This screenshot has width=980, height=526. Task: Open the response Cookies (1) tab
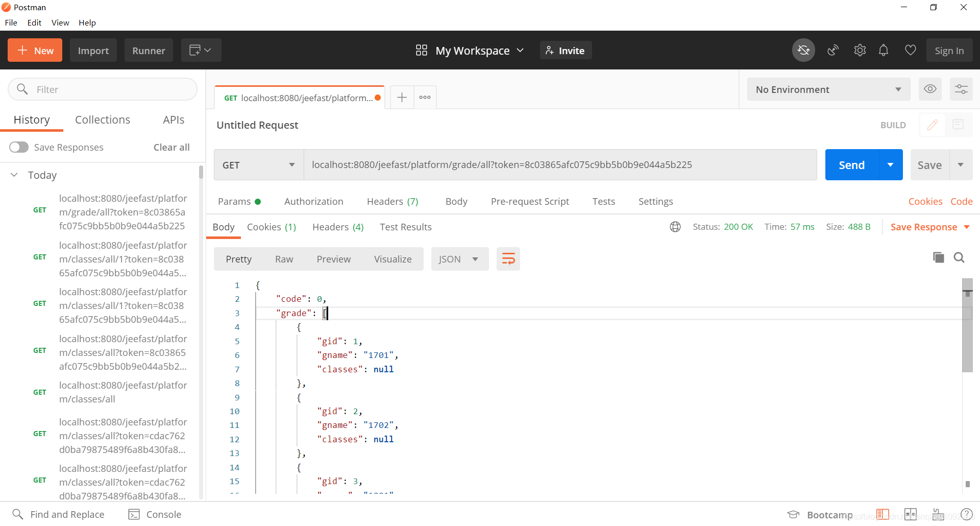pos(272,227)
